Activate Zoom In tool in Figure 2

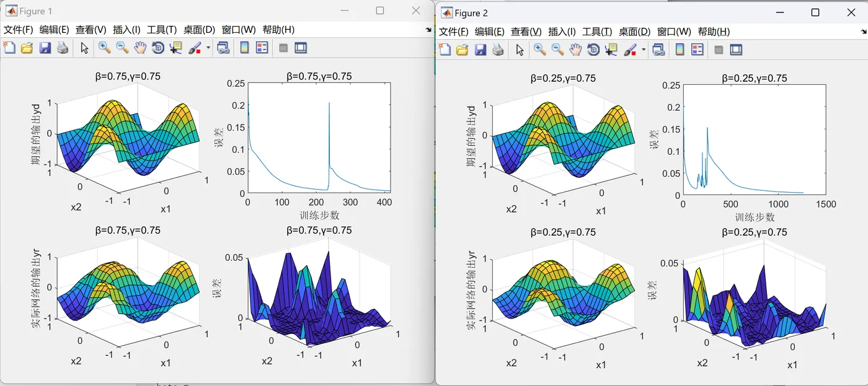(x=539, y=50)
